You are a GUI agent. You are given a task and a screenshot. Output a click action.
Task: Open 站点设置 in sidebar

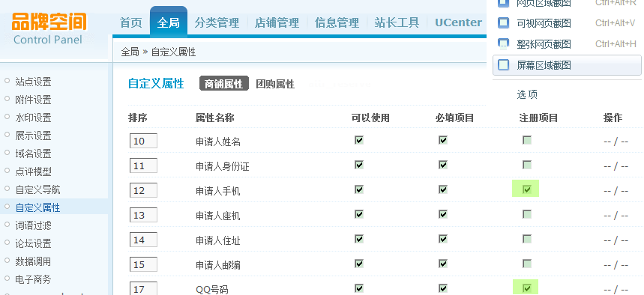coord(33,82)
